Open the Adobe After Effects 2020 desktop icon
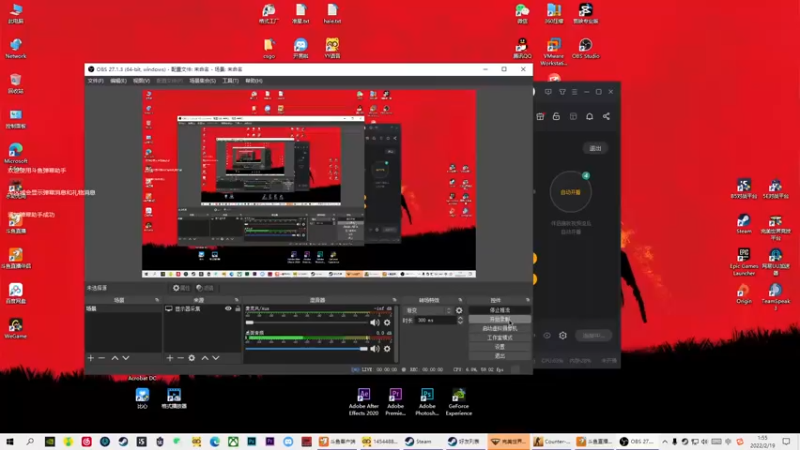Screen dimensions: 800x450 [x=364, y=402]
